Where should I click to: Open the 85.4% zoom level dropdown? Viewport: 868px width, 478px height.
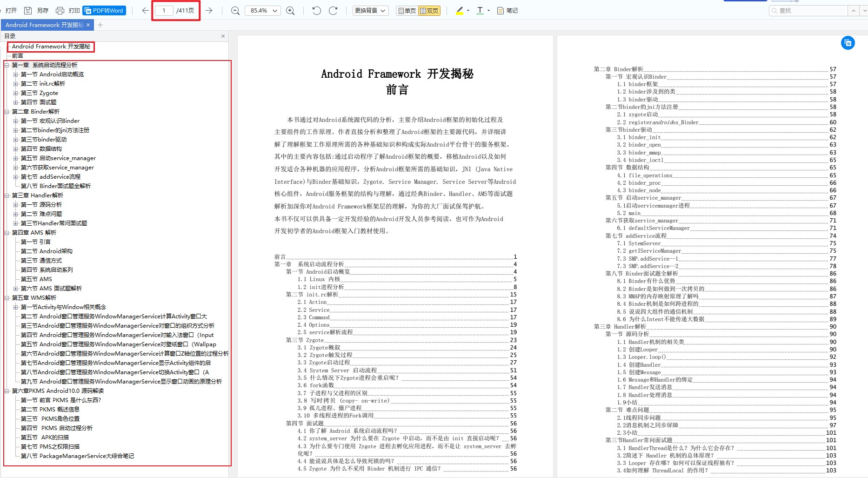(262, 10)
